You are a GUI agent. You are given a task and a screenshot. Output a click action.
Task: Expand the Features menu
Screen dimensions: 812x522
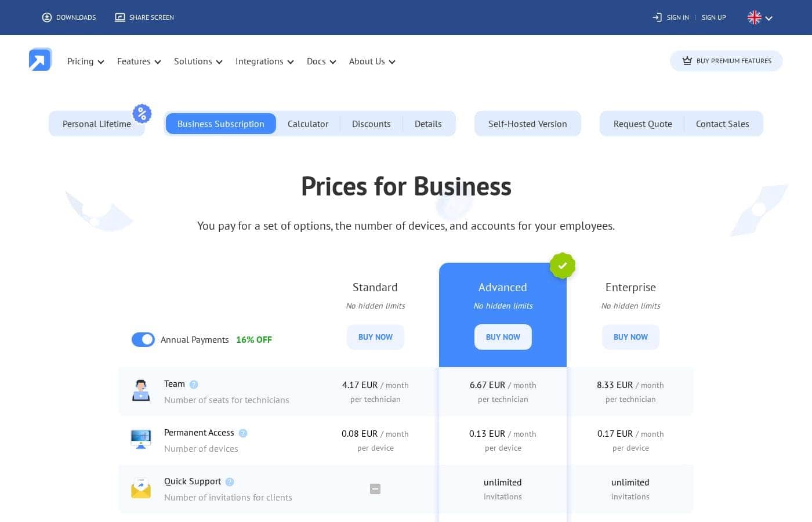click(x=139, y=61)
